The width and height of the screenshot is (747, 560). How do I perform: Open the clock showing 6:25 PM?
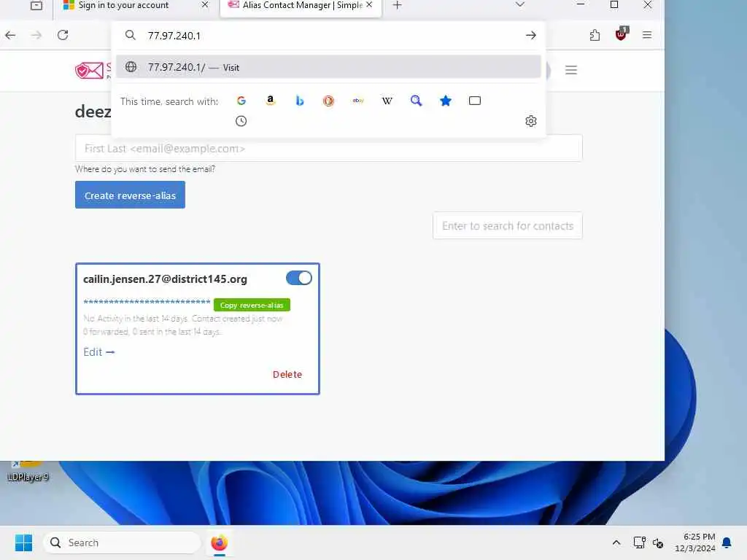click(694, 542)
